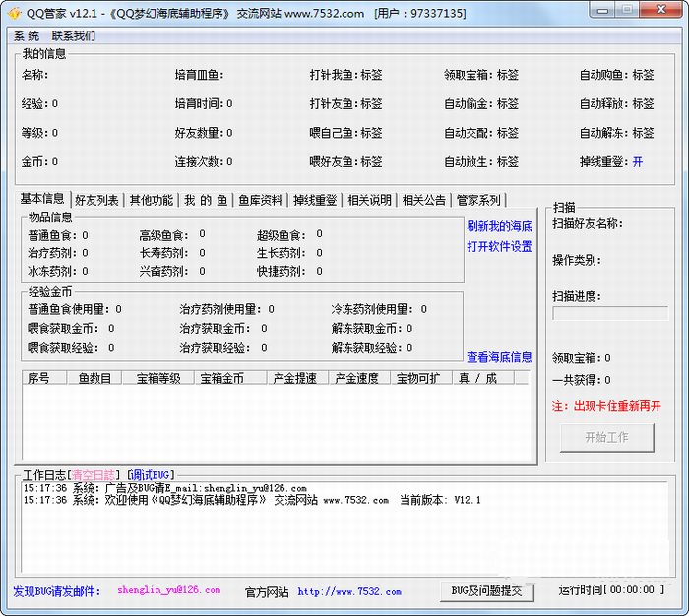
Task: Switch to the 基本信息 tab
Action: point(42,199)
